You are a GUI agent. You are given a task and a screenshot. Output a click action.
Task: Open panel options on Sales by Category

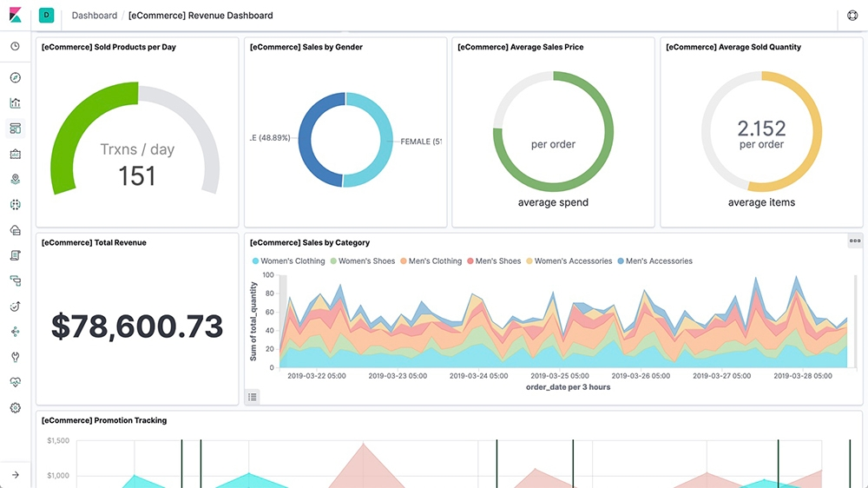click(855, 241)
